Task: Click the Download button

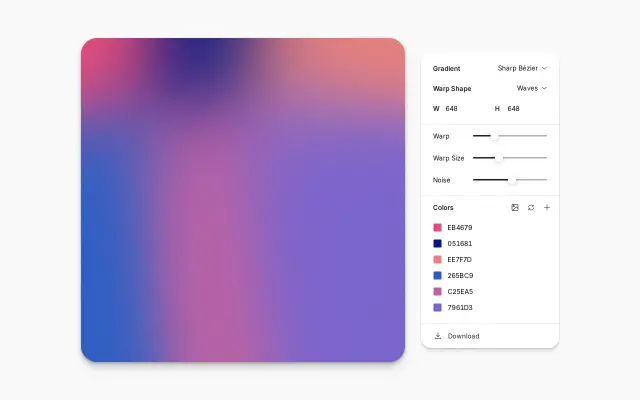Action: click(457, 336)
